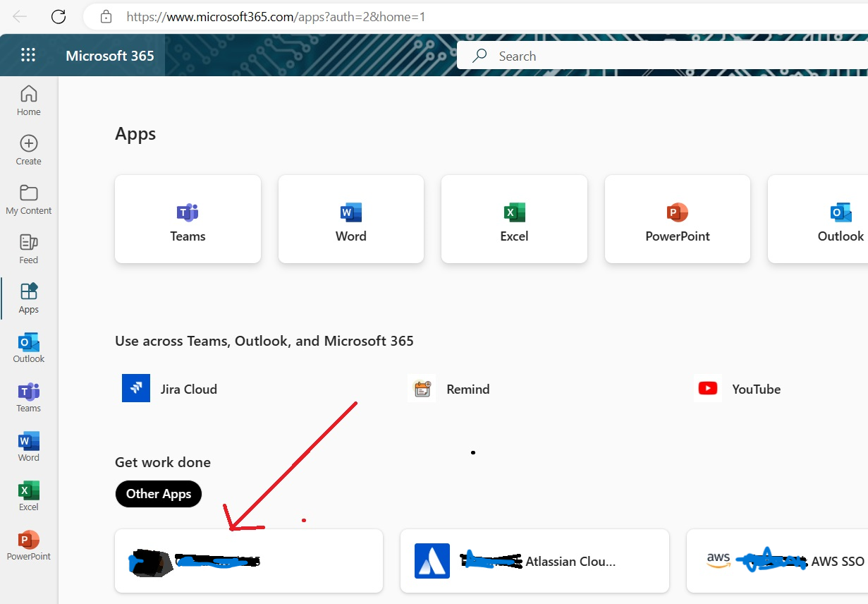Open Create in the sidebar

(29, 150)
